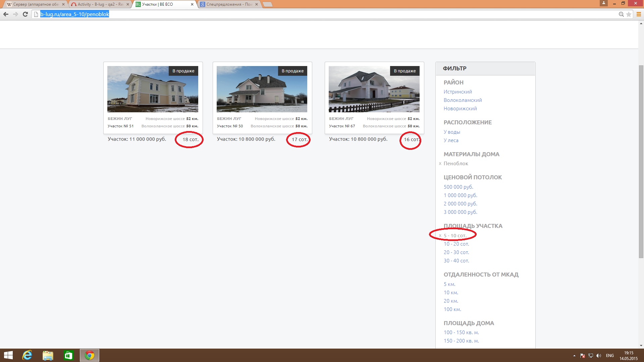Click the page vertical scrollbar

coord(641,161)
